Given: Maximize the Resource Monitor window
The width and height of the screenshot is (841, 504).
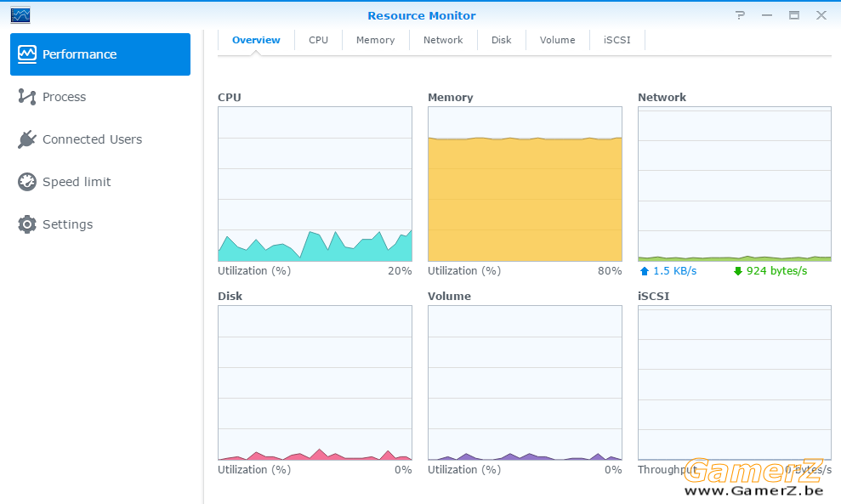Looking at the screenshot, I should pyautogui.click(x=794, y=15).
